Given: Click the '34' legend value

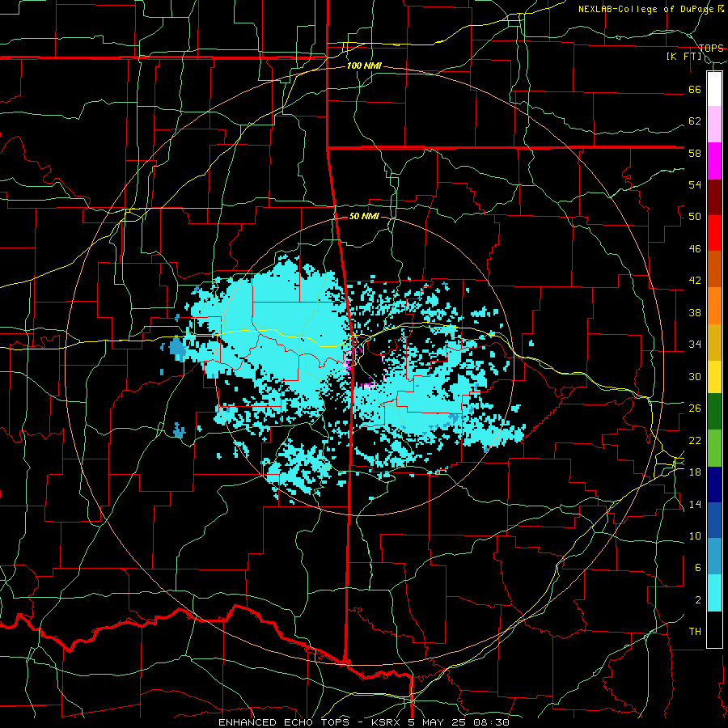Looking at the screenshot, I should [x=695, y=345].
